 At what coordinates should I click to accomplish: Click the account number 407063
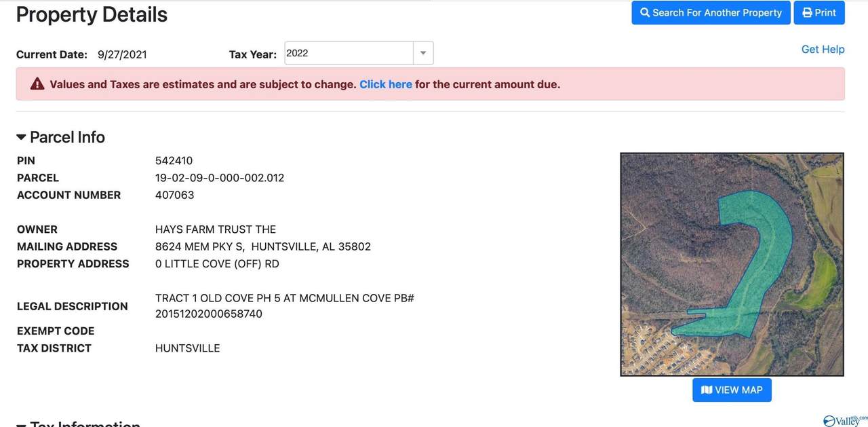(174, 195)
